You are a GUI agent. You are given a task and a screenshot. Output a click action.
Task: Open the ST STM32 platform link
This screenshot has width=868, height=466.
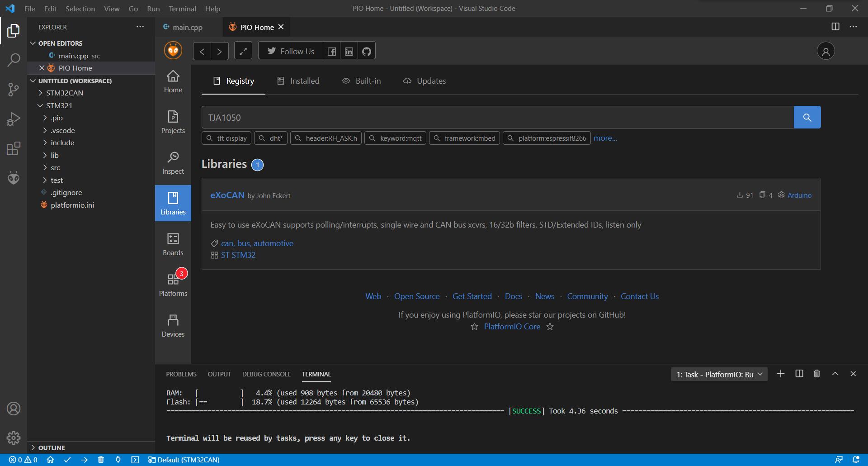click(238, 255)
